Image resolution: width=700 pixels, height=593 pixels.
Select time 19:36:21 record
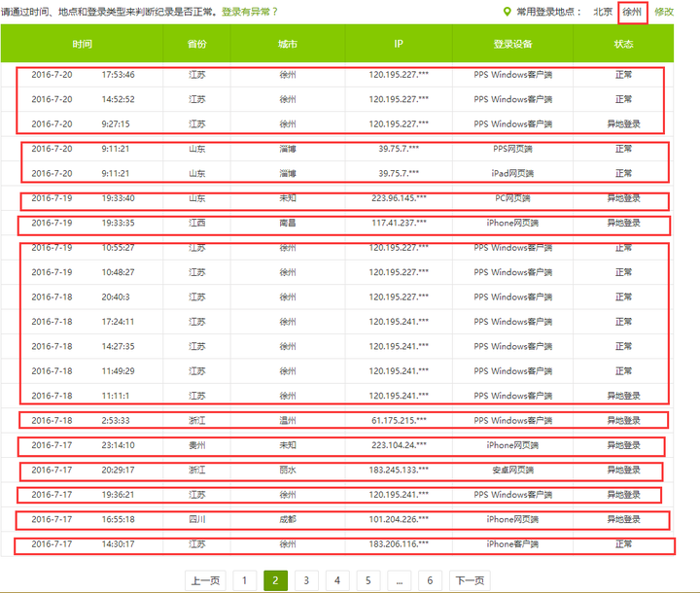pos(118,495)
